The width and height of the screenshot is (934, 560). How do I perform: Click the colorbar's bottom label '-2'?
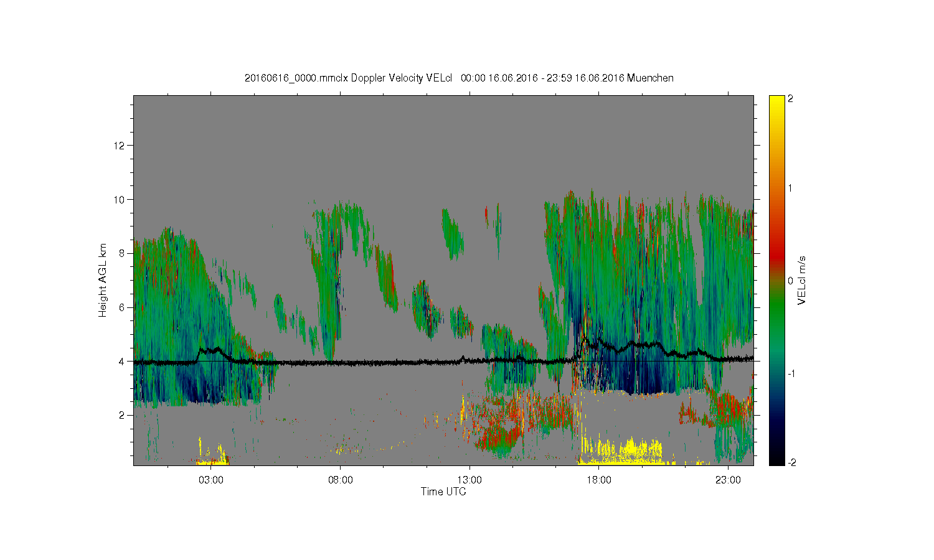[792, 462]
